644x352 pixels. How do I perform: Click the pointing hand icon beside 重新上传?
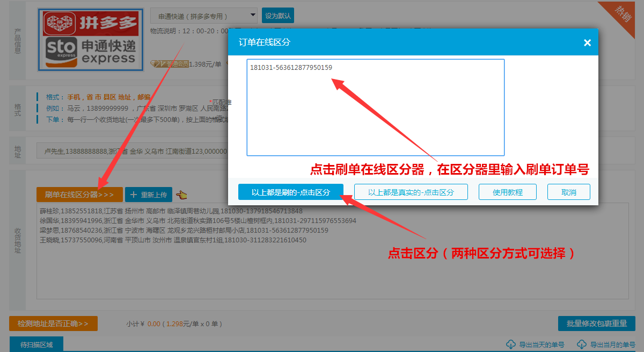(181, 195)
